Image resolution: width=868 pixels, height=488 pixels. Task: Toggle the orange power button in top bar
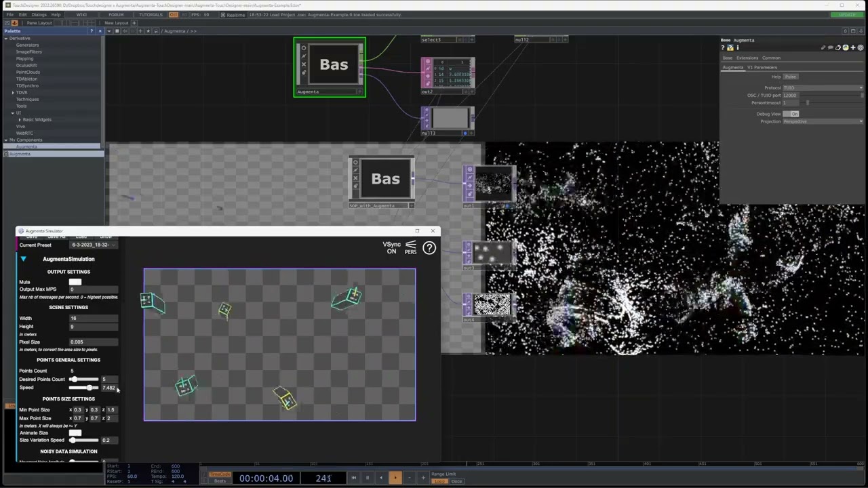pos(173,15)
